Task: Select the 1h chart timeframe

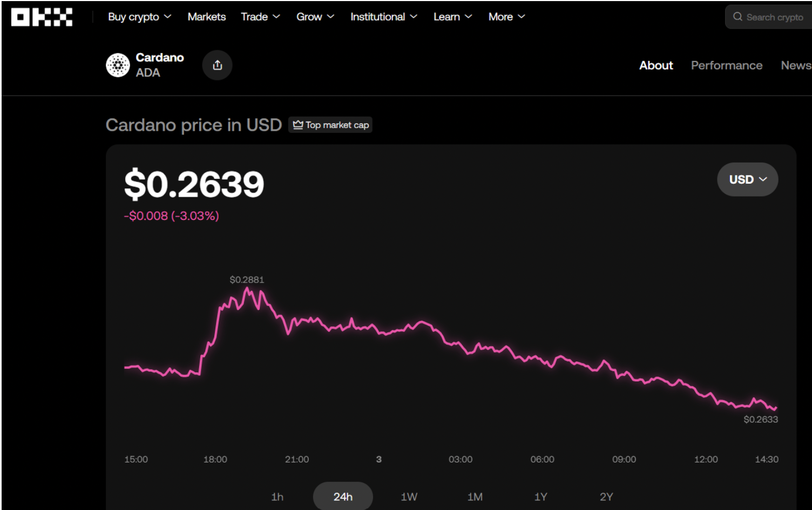Action: (277, 496)
